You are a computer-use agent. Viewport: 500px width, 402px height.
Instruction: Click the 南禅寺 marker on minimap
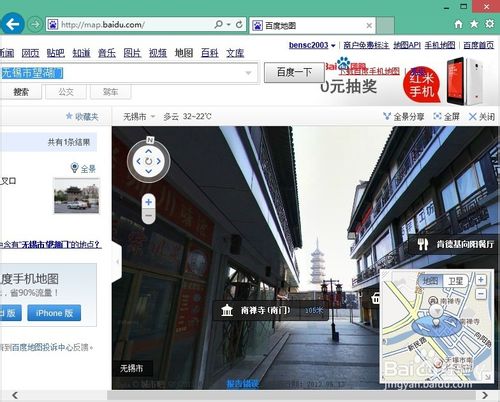433,300
